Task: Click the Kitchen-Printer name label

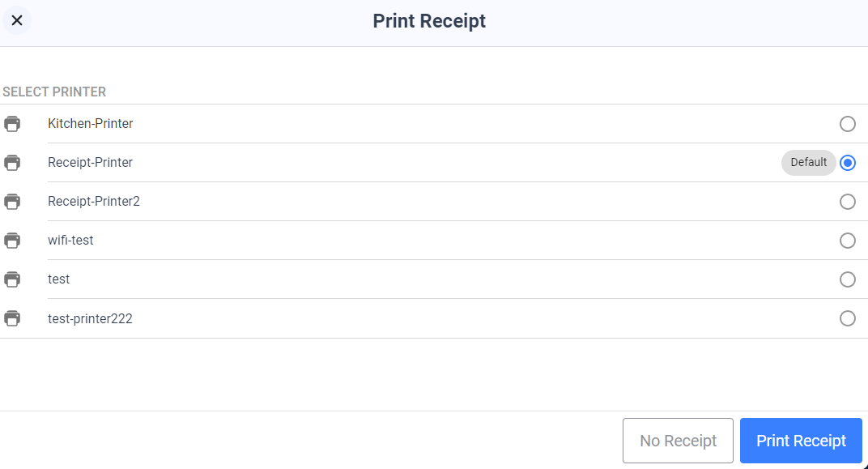Action: tap(90, 123)
